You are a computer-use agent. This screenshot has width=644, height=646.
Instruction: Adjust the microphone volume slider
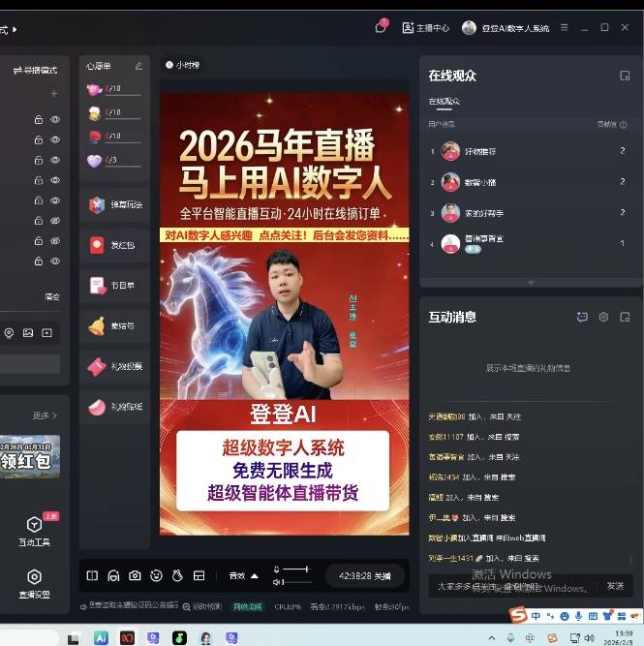[x=295, y=569]
